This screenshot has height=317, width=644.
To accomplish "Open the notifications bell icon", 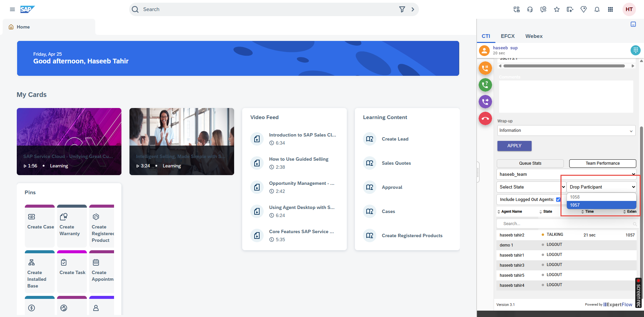I will [597, 9].
